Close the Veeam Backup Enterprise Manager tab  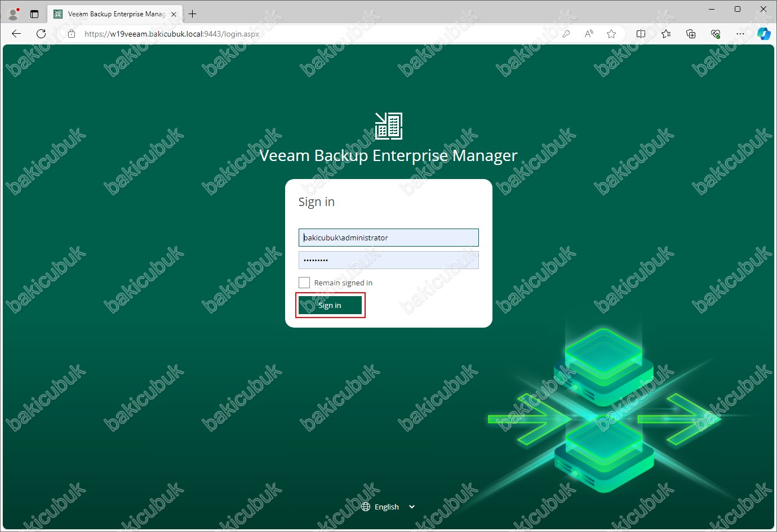[174, 14]
